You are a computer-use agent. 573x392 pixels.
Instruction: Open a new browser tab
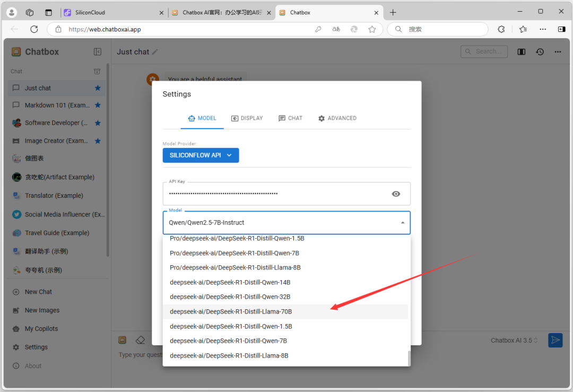click(x=393, y=12)
